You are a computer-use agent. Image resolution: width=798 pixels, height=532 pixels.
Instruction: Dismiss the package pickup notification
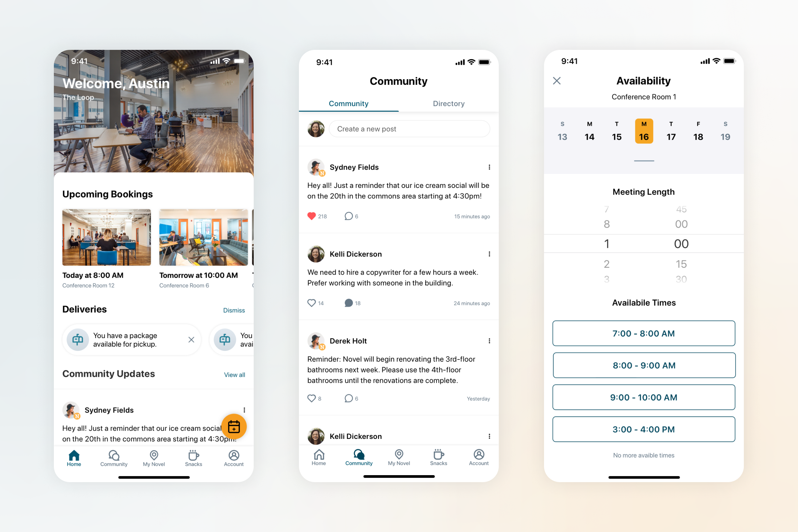tap(191, 339)
